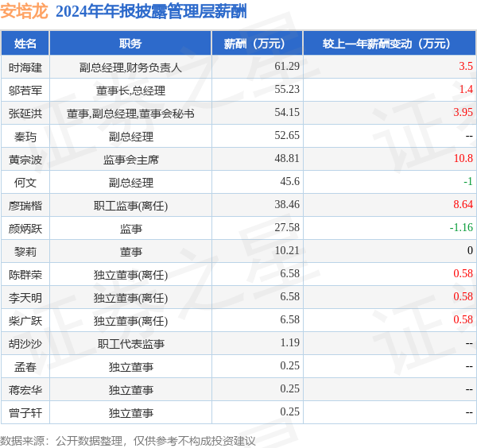Click the salary value 27.58
This screenshot has width=477, height=448.
pos(287,227)
